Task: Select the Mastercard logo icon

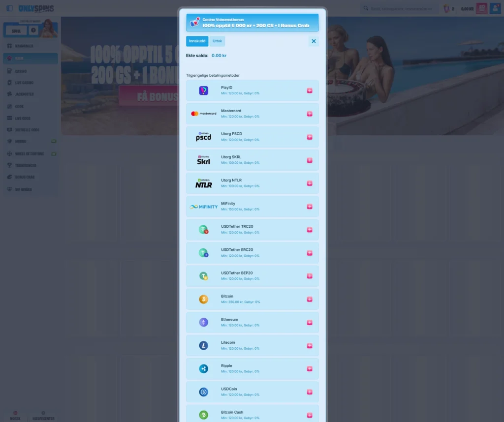Action: click(204, 114)
